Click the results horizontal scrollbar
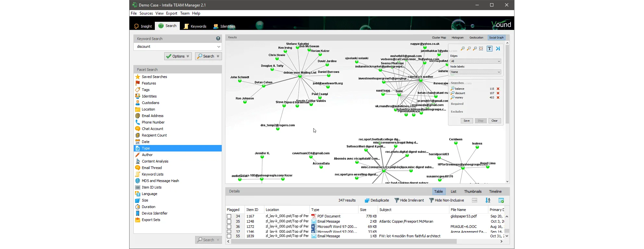The height and width of the screenshot is (249, 644). coord(344,241)
